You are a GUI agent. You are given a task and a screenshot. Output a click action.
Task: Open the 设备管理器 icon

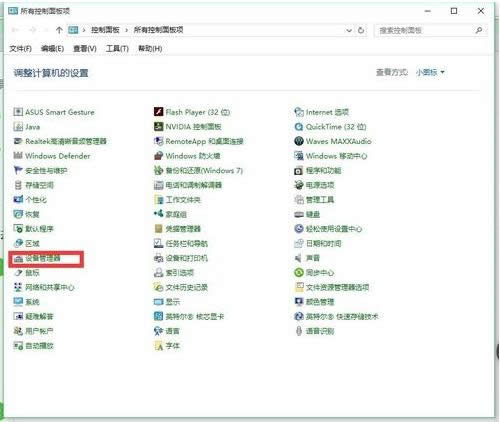tap(18, 258)
